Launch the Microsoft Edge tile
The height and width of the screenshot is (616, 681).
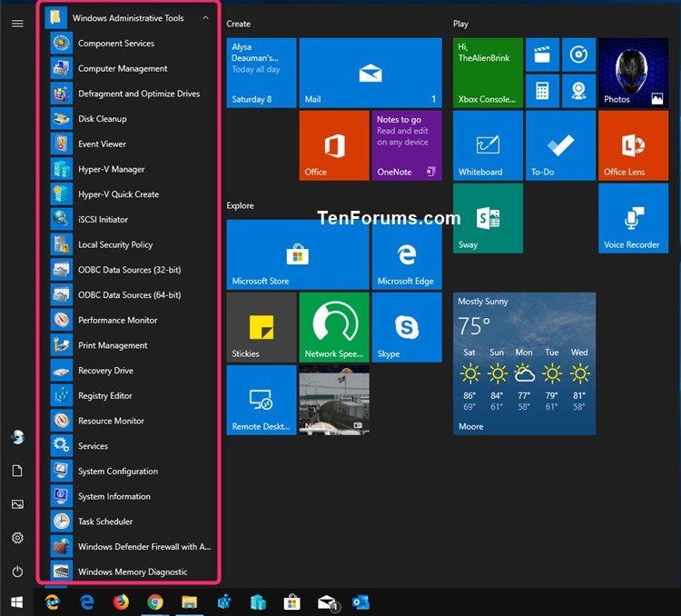pyautogui.click(x=407, y=254)
